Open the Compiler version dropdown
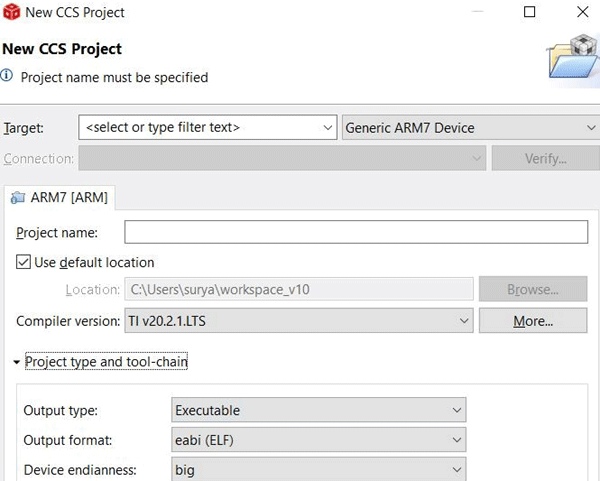600x481 pixels. (x=463, y=321)
